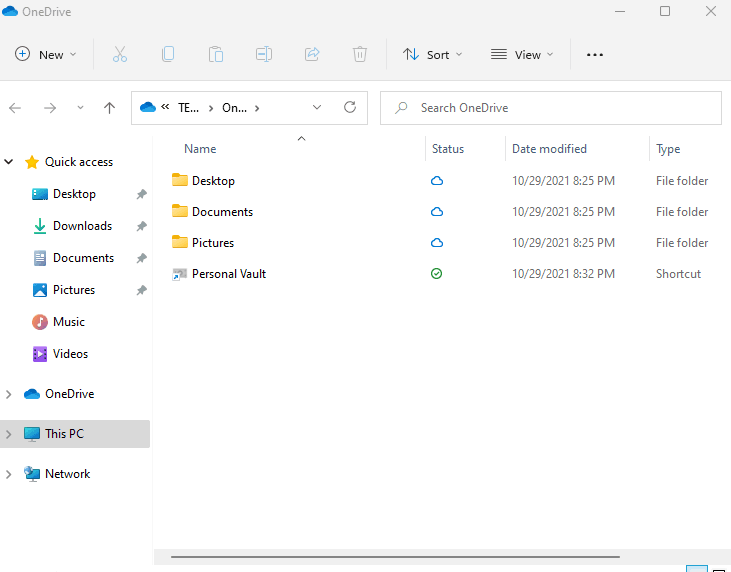Click the Paste clipboard icon
Viewport: 731px width, 572px height.
[x=216, y=55]
